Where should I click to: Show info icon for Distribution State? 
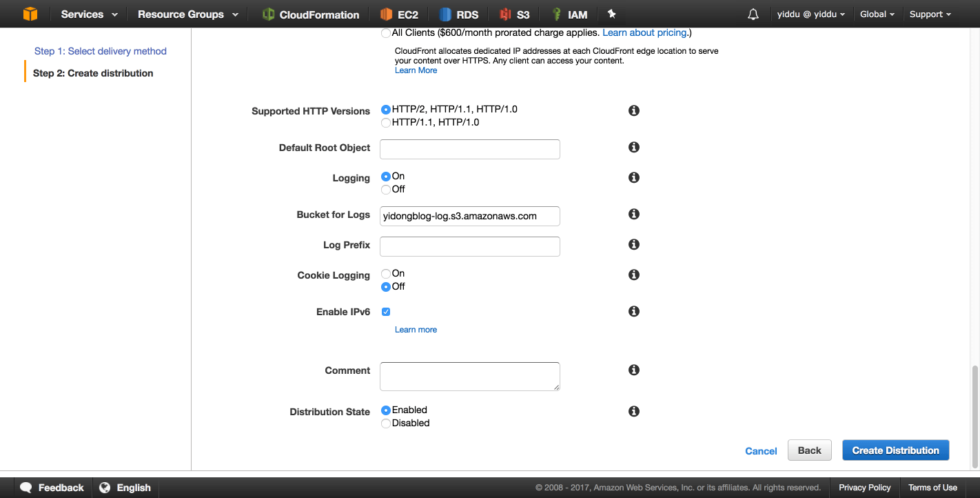point(634,411)
